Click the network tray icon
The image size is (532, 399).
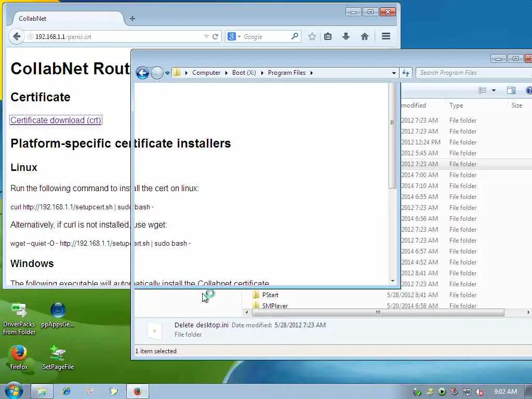pyautogui.click(x=467, y=392)
